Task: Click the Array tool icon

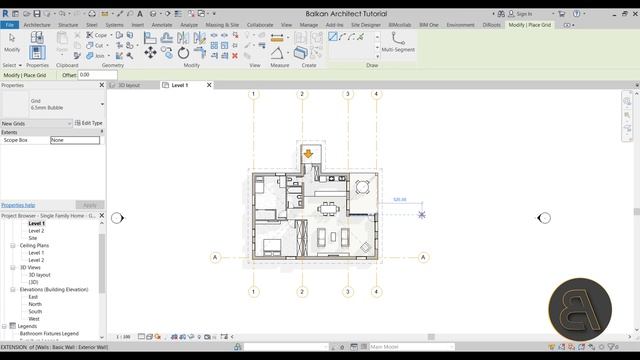Action: [x=214, y=45]
